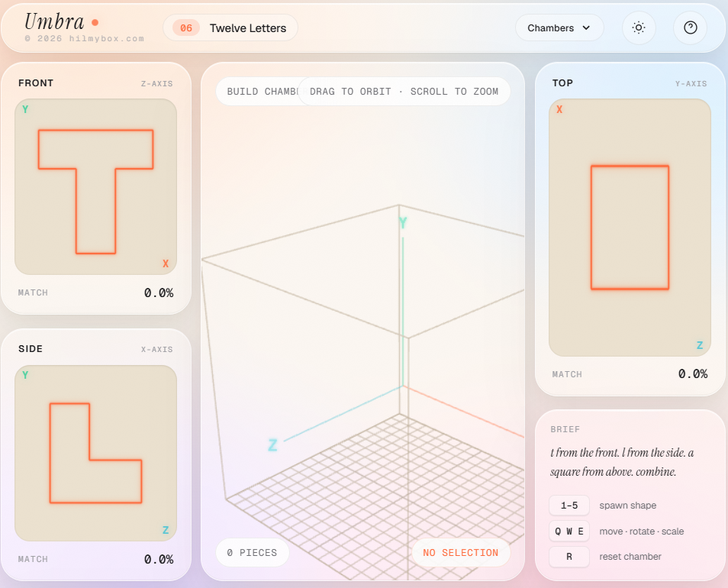Image resolution: width=728 pixels, height=588 pixels.
Task: Click the Y-AXIS label in Top panel
Action: [691, 83]
